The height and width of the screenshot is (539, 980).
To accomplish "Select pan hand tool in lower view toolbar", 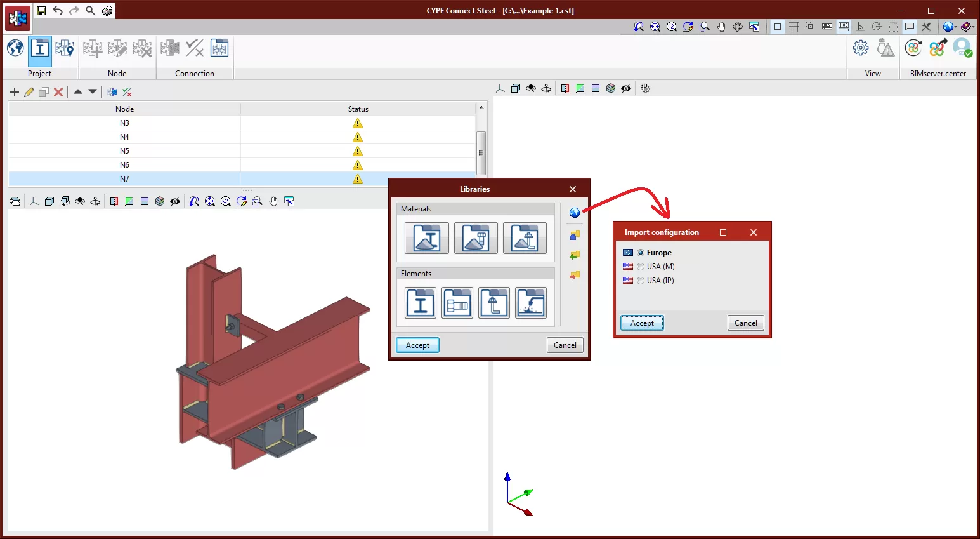I will (x=273, y=202).
